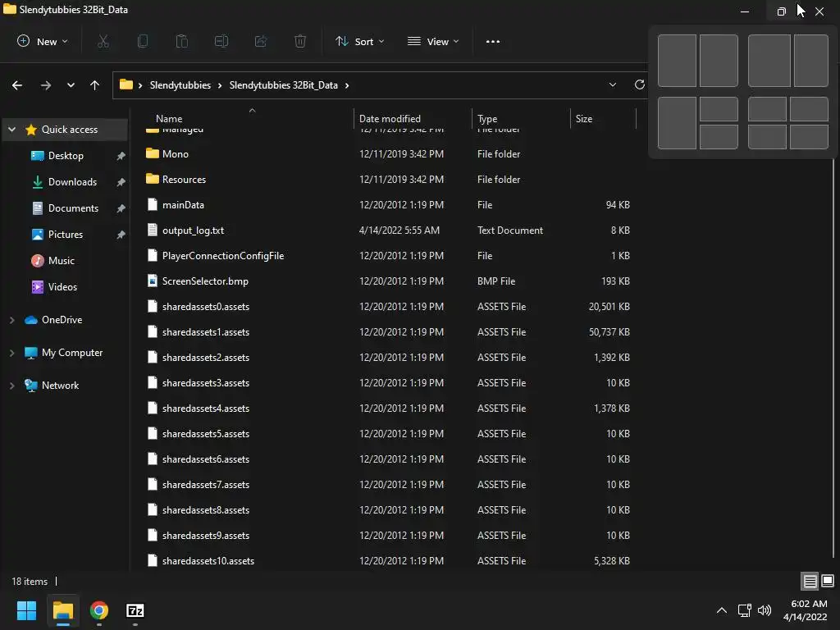The height and width of the screenshot is (630, 840).
Task: Open the See more ellipsis menu
Action: coord(493,41)
